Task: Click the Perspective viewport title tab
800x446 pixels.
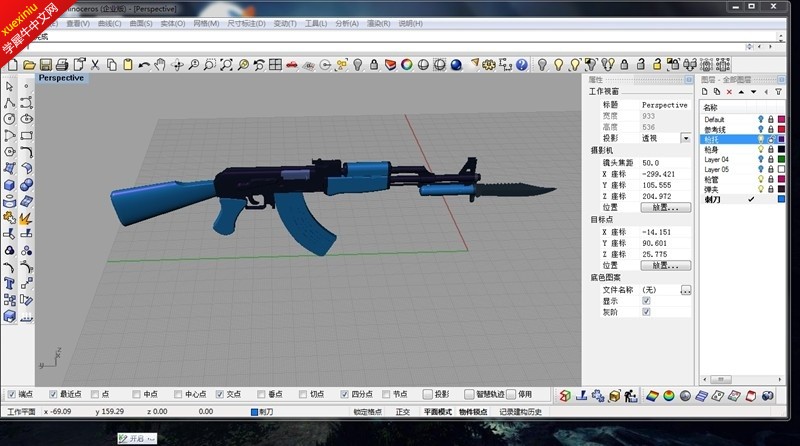Action: [61, 78]
